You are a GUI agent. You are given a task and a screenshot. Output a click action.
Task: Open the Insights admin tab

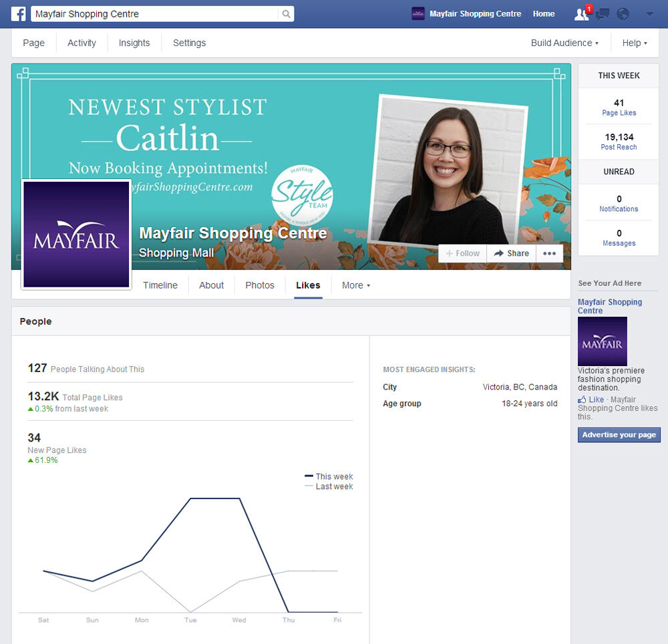(134, 43)
